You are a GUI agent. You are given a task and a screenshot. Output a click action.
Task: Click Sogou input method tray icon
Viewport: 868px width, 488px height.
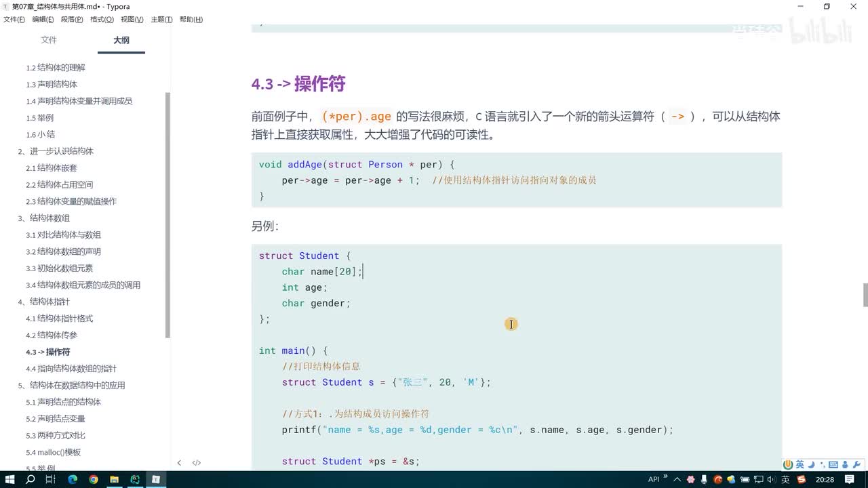[x=802, y=479]
